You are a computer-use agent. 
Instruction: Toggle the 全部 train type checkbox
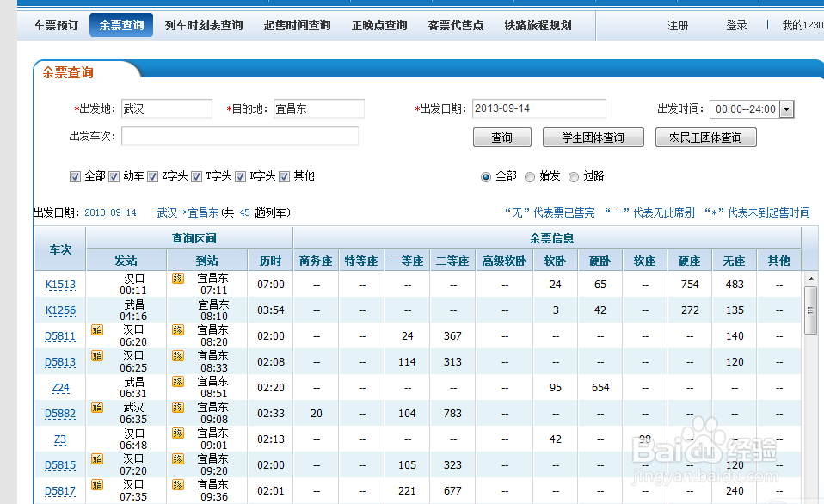pos(75,176)
